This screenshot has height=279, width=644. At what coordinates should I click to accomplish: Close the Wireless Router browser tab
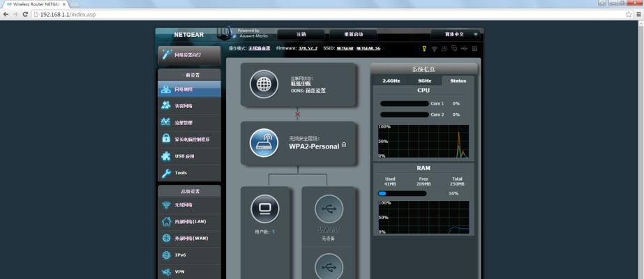click(64, 3)
